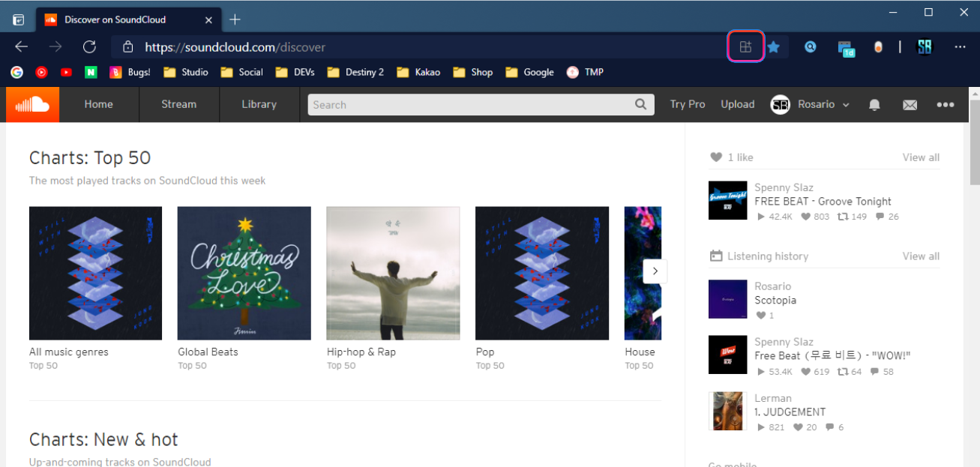Open the three-dots more menu in SoundCloud header
The width and height of the screenshot is (980, 467).
pos(946,105)
